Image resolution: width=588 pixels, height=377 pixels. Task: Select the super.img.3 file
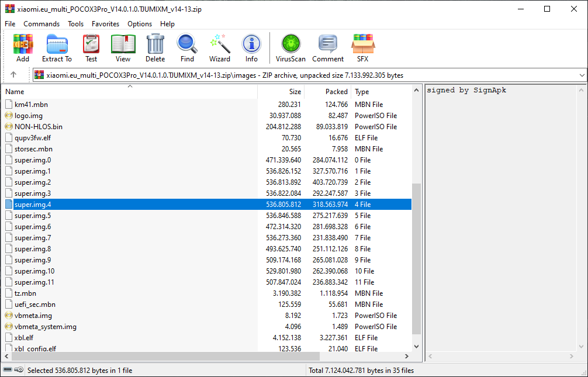click(x=207, y=193)
